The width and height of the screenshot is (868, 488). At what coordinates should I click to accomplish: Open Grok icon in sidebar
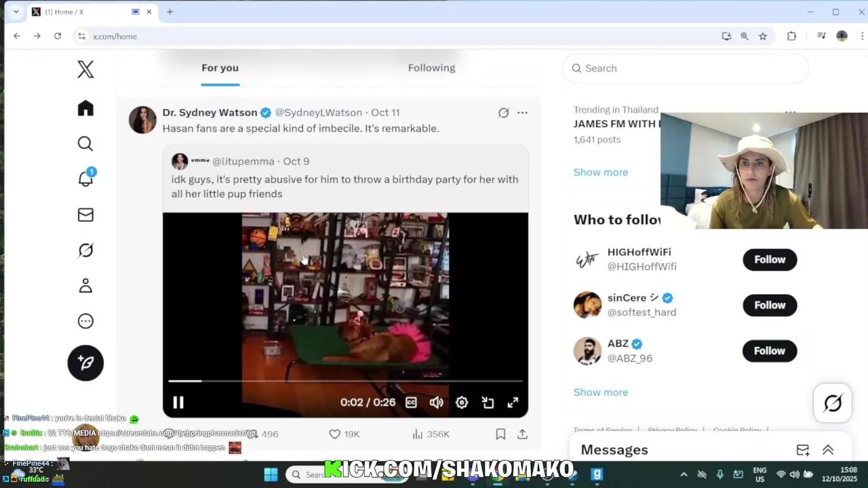85,250
